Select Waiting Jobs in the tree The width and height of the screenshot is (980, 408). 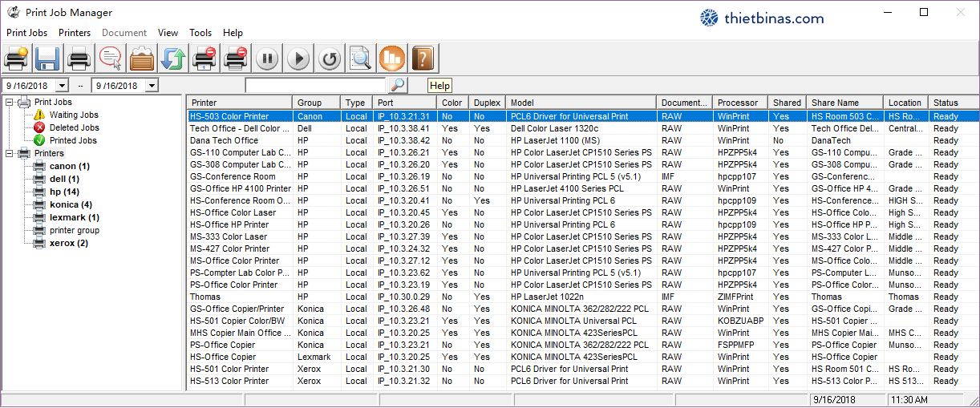click(x=74, y=115)
